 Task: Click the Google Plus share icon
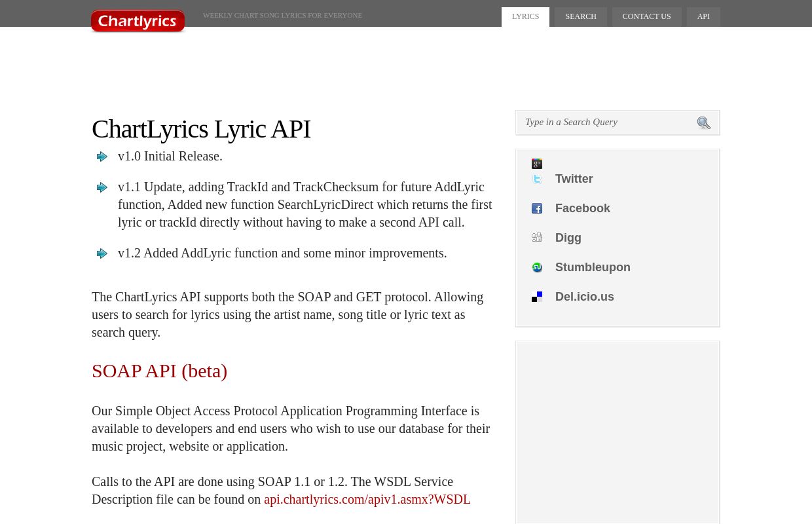537,164
